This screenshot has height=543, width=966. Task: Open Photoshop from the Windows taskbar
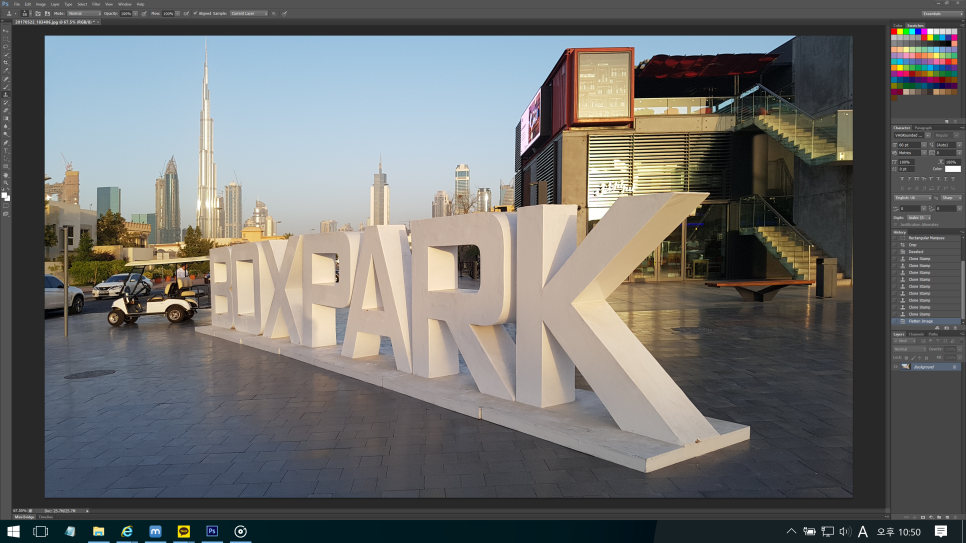[212, 531]
